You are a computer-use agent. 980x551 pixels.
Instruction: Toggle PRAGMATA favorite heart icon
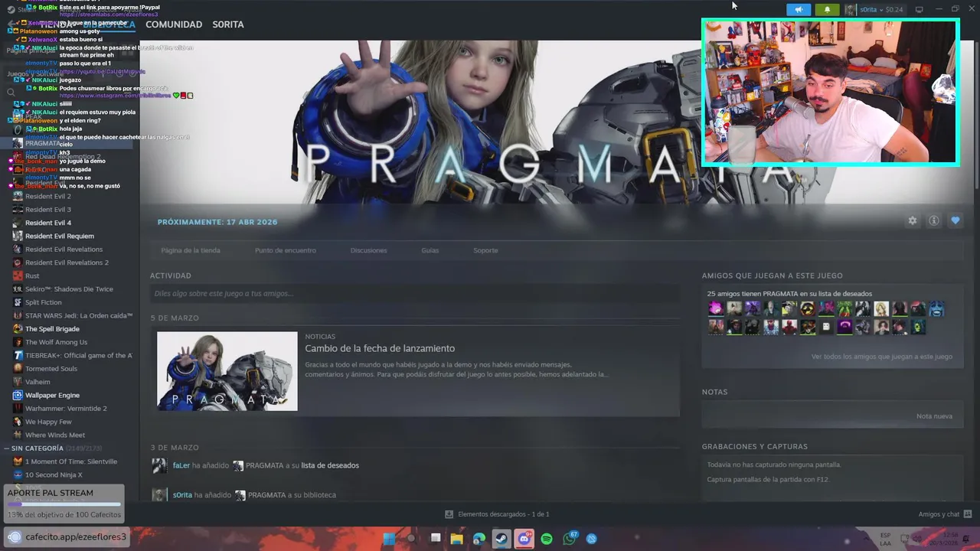pyautogui.click(x=955, y=220)
